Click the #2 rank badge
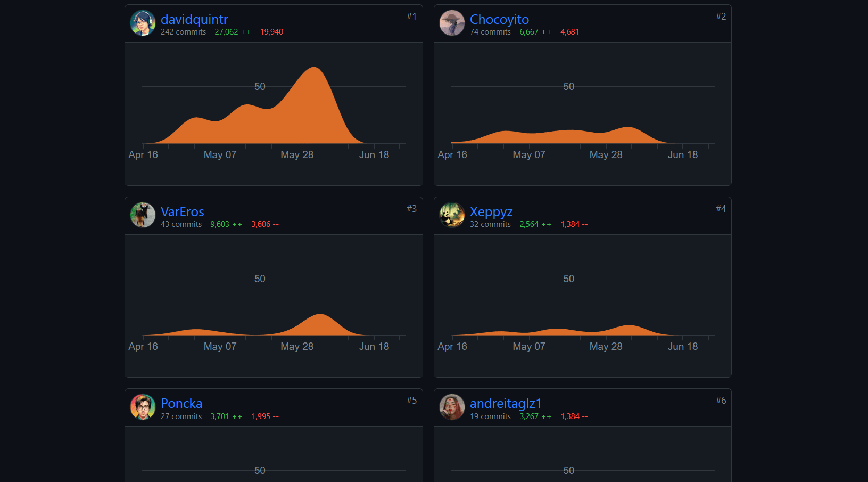 721,17
